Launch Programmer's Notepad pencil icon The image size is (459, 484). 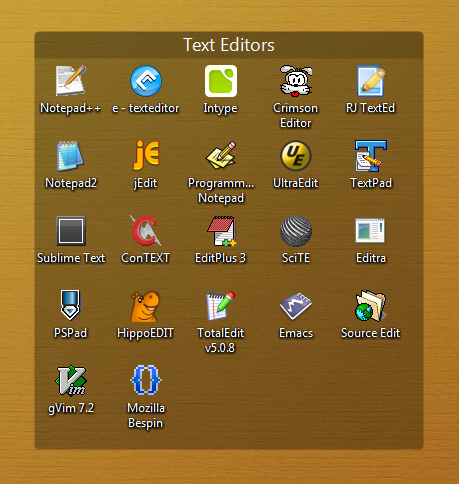(x=221, y=156)
